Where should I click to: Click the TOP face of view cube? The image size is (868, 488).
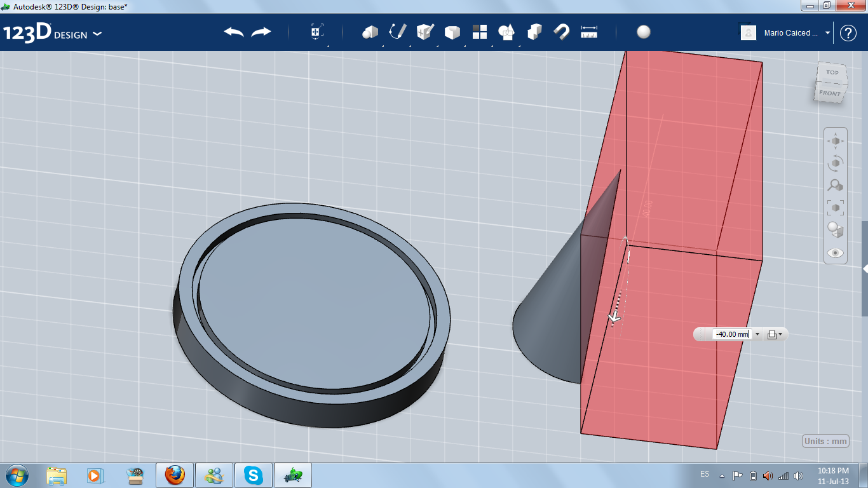(832, 72)
